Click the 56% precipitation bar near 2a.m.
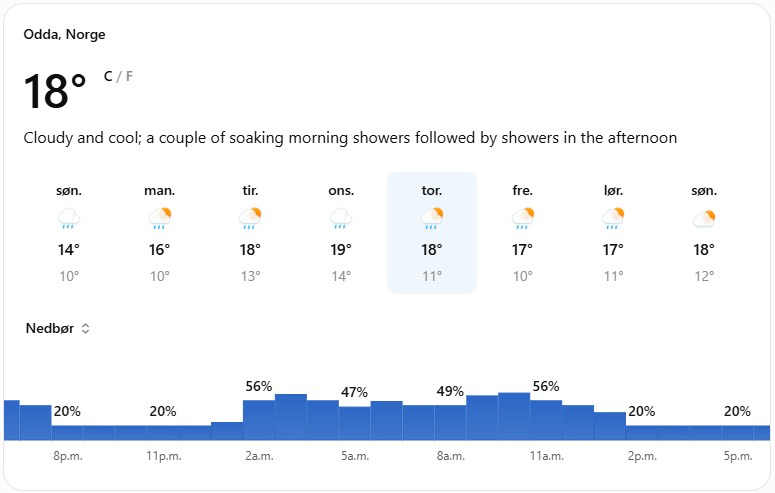Image resolution: width=775 pixels, height=493 pixels. tap(258, 420)
